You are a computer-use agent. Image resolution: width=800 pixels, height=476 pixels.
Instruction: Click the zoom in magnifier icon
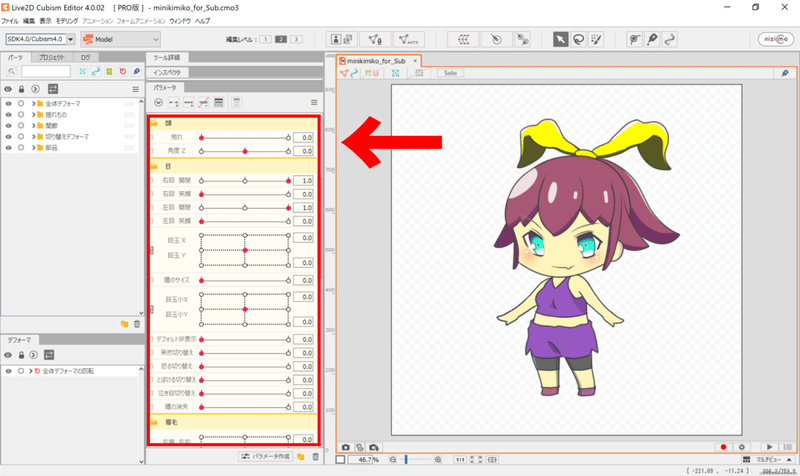point(438,460)
